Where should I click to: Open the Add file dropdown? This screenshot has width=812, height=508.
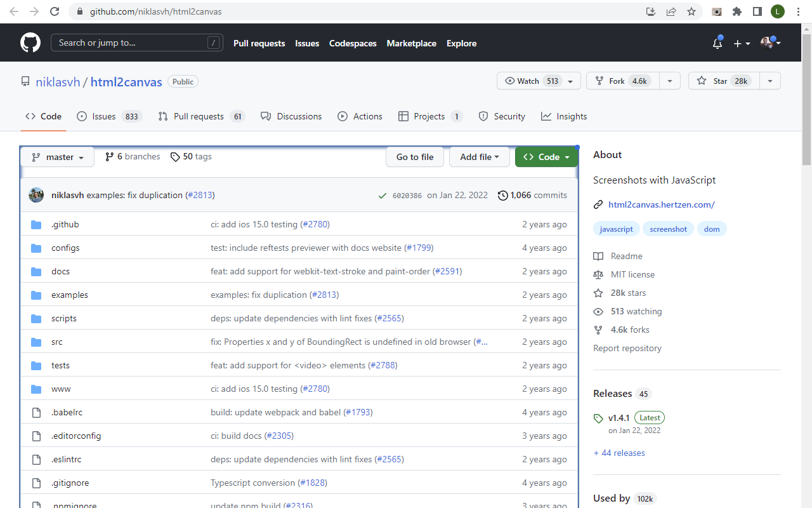point(480,157)
